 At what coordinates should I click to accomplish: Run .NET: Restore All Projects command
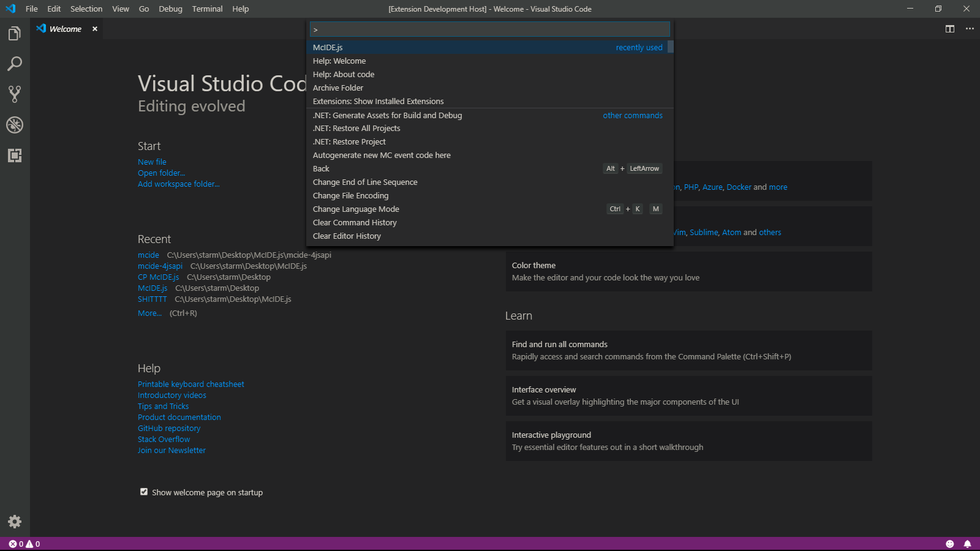point(488,128)
